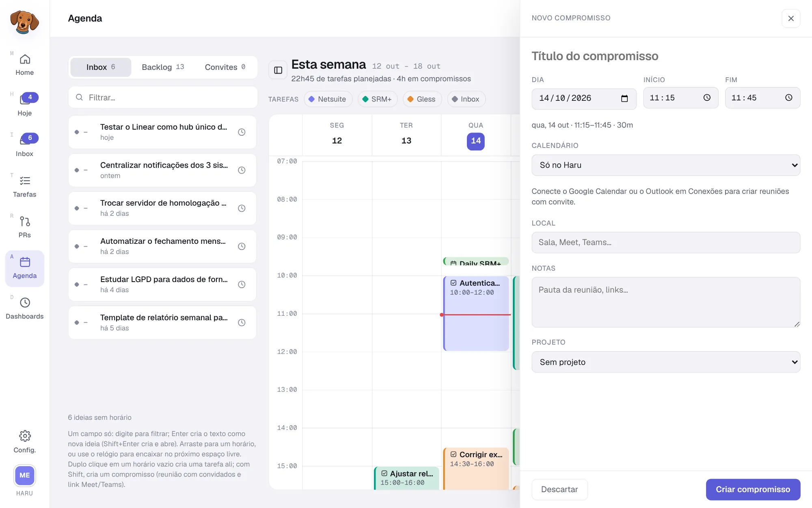The width and height of the screenshot is (812, 508).
Task: Toggle the Gless task filter
Action: tap(422, 99)
